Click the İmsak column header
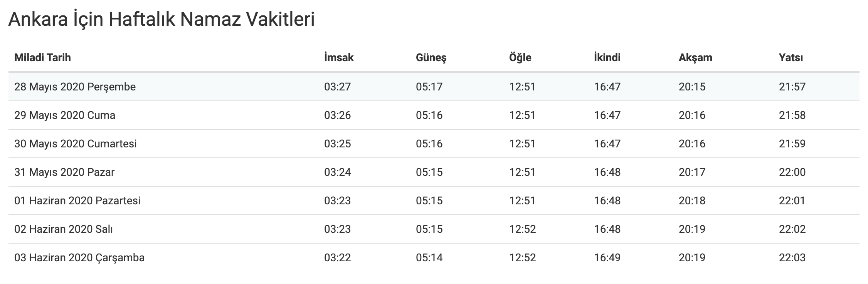This screenshot has height=284, width=868. pyautogui.click(x=339, y=58)
